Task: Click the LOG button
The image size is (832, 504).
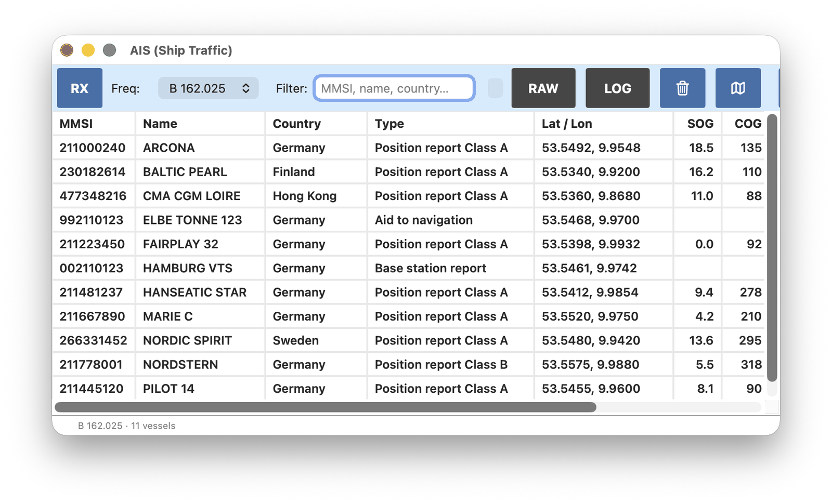Action: click(x=618, y=88)
